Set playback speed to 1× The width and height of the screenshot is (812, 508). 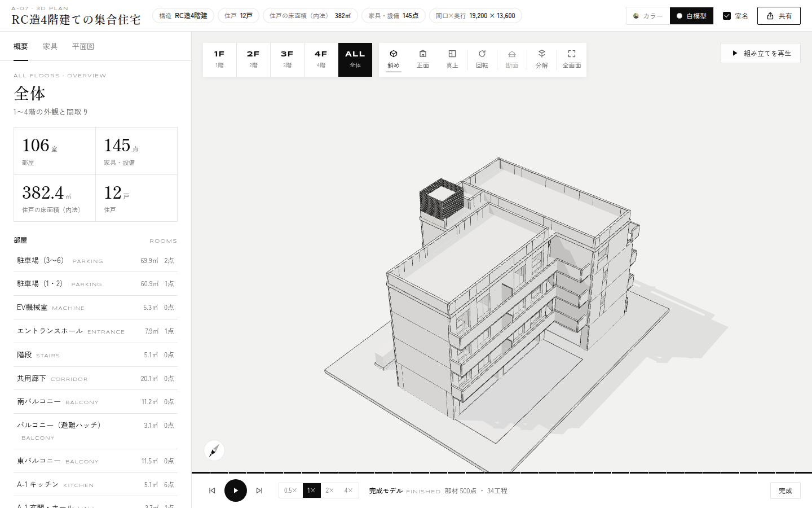tap(311, 491)
